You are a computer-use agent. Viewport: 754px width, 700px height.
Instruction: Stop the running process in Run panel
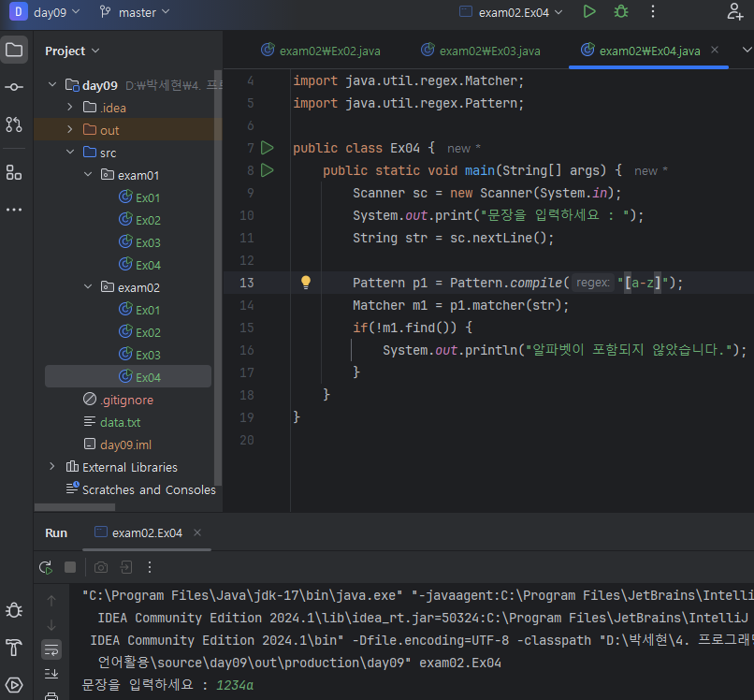[x=70, y=567]
